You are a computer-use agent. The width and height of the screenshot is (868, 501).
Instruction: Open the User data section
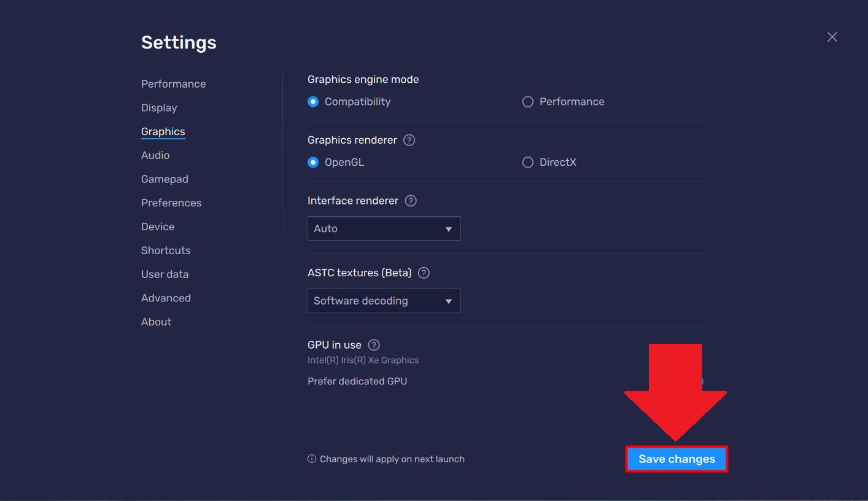point(165,274)
